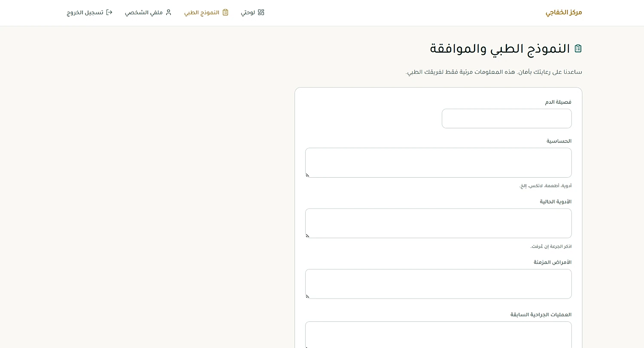The image size is (644, 348).
Task: Click the clipboard icon next to page heading
Action: [x=578, y=48]
